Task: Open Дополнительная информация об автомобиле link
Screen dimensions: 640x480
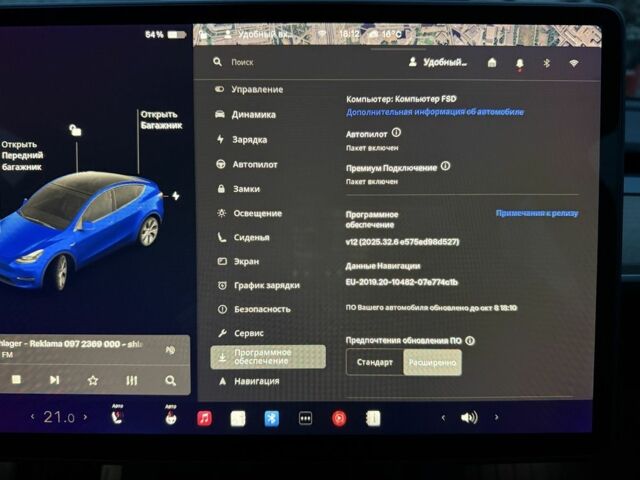Action: click(434, 112)
